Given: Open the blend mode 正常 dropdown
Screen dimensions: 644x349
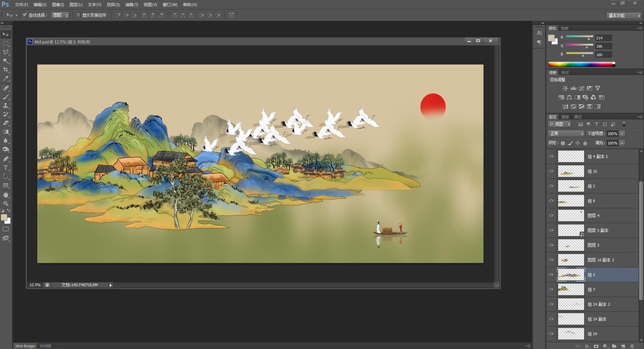Looking at the screenshot, I should pyautogui.click(x=566, y=134).
